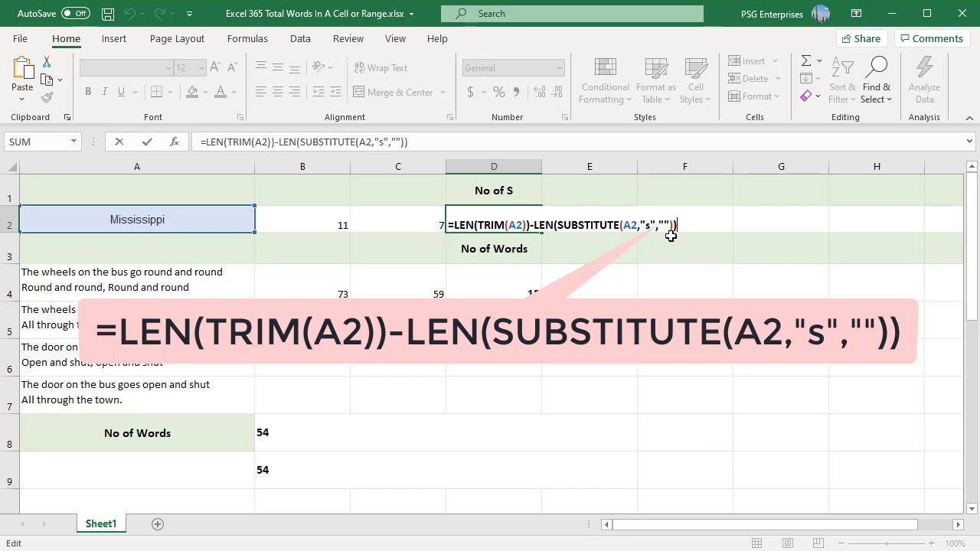Open the File menu
The height and width of the screenshot is (551, 980).
pyautogui.click(x=20, y=38)
